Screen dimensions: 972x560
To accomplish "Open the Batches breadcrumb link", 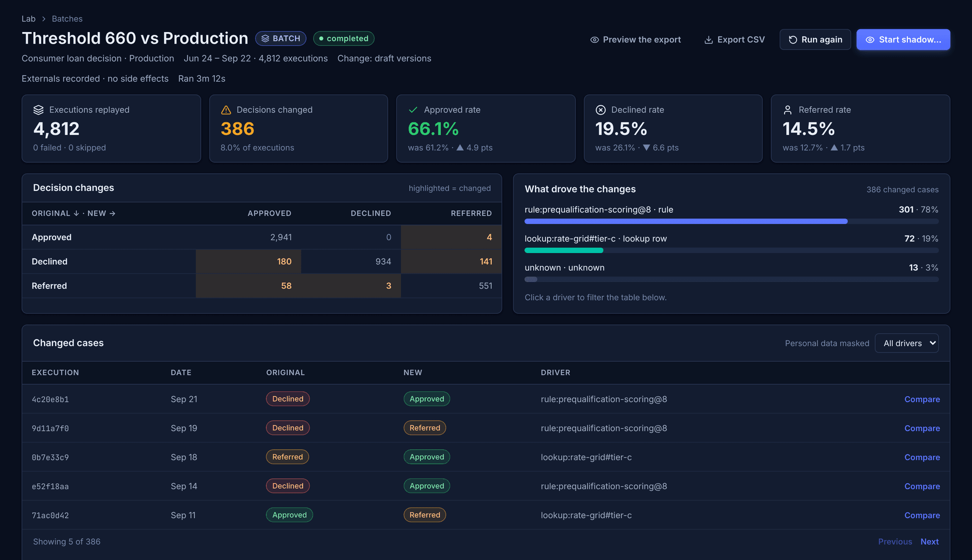I will [x=67, y=19].
